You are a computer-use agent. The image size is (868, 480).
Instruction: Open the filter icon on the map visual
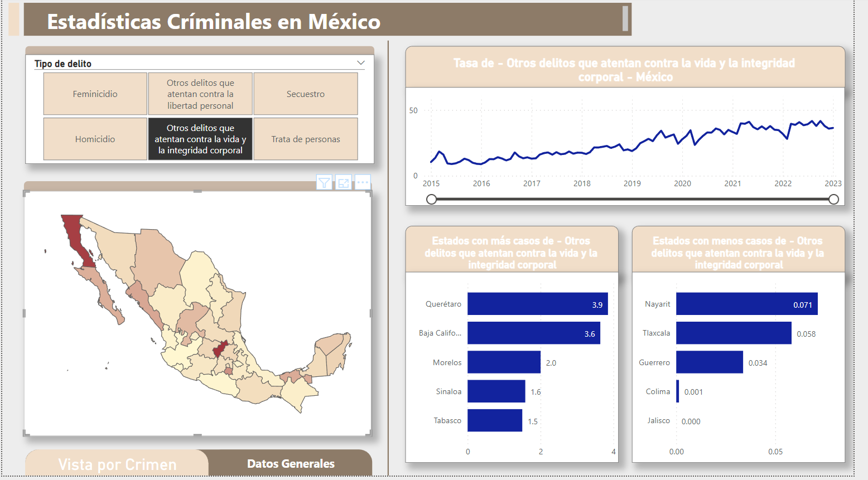[x=324, y=182]
